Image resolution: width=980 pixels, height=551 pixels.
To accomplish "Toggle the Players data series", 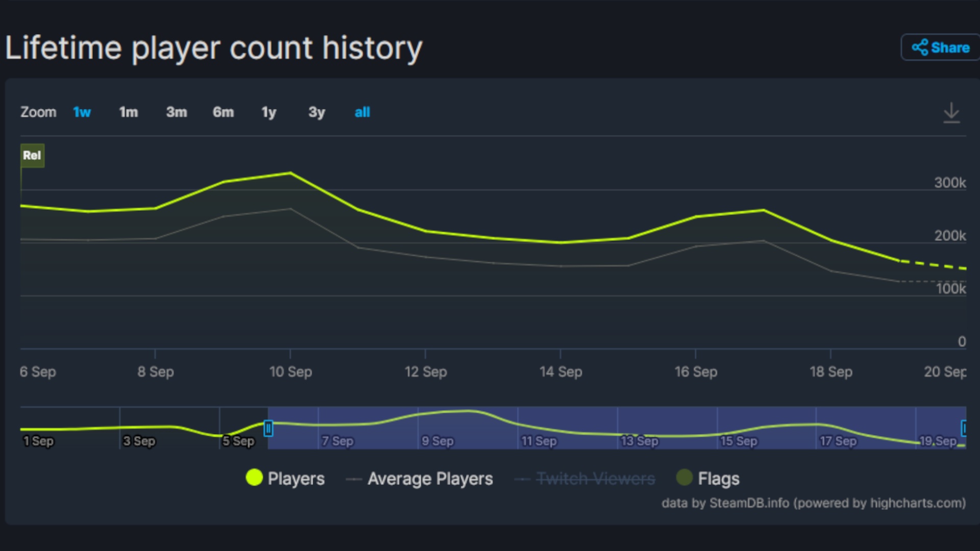I will coord(284,479).
